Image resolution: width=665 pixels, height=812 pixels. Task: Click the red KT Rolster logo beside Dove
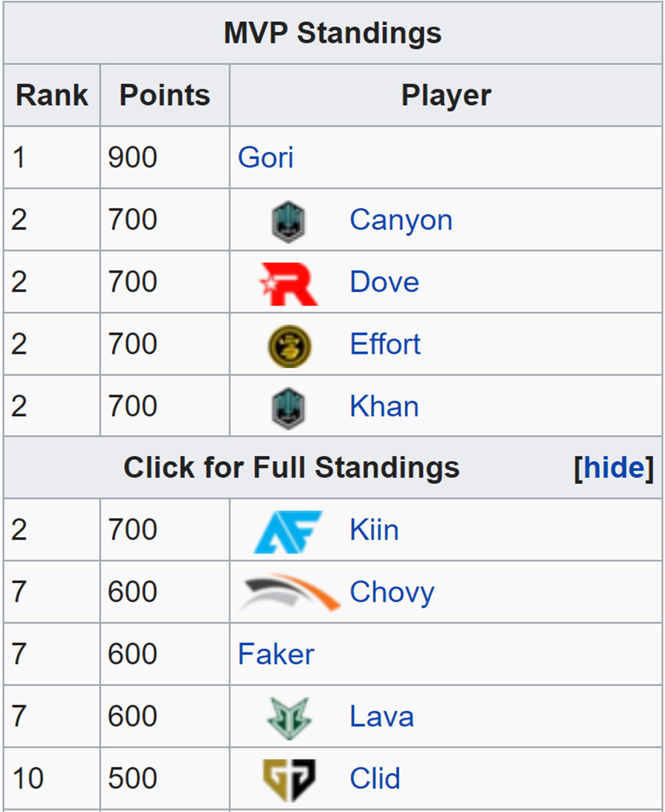pyautogui.click(x=288, y=283)
